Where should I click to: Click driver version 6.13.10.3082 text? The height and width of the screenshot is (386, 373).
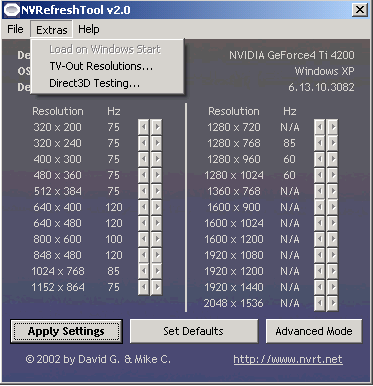(321, 87)
